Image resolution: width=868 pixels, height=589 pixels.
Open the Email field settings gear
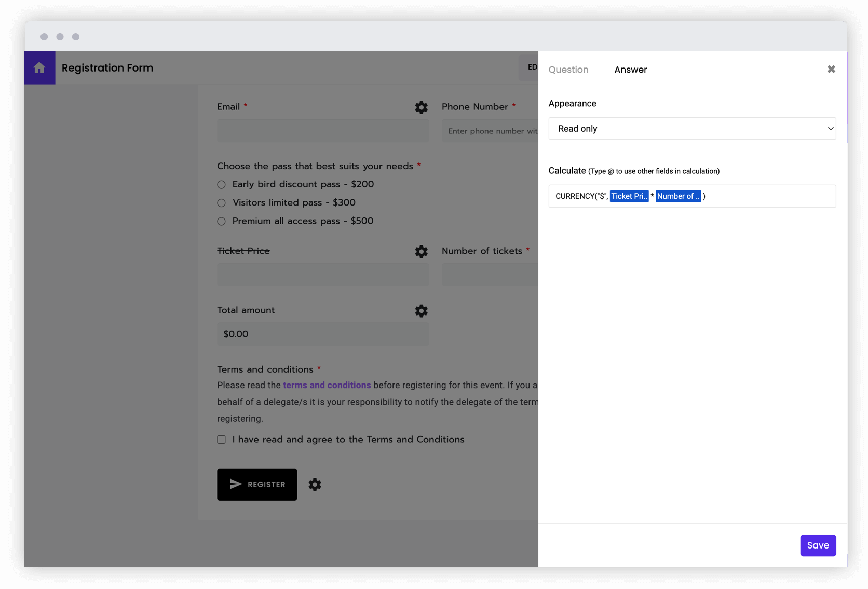pyautogui.click(x=421, y=107)
